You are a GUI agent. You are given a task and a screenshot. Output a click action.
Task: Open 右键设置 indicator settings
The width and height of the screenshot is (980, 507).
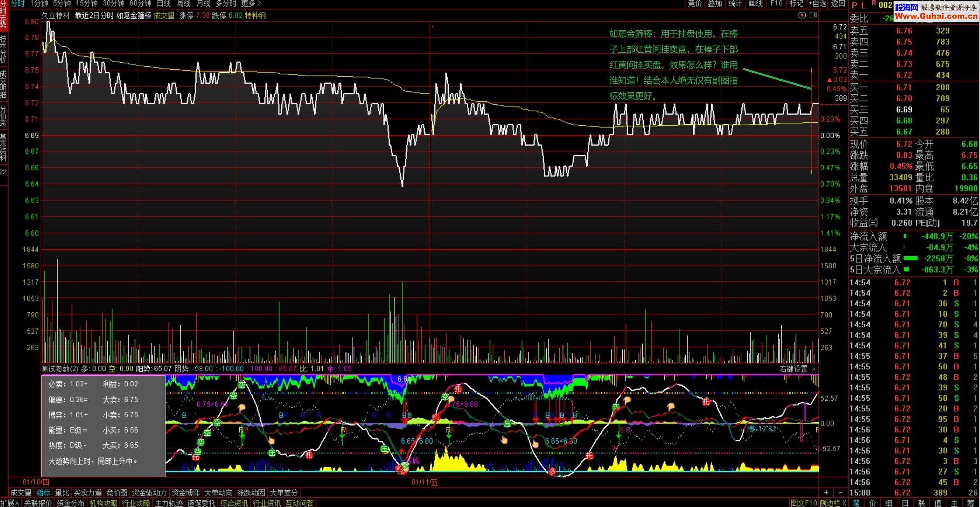point(794,369)
